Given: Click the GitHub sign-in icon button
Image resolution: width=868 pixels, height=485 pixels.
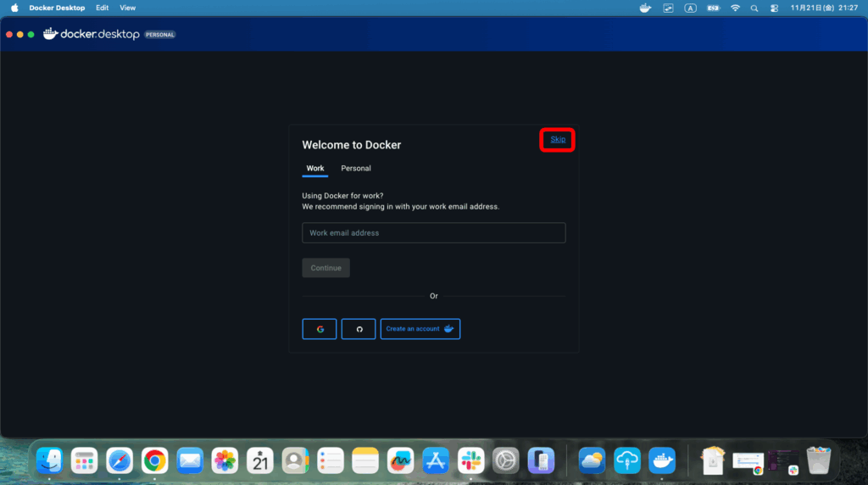Looking at the screenshot, I should (x=359, y=329).
